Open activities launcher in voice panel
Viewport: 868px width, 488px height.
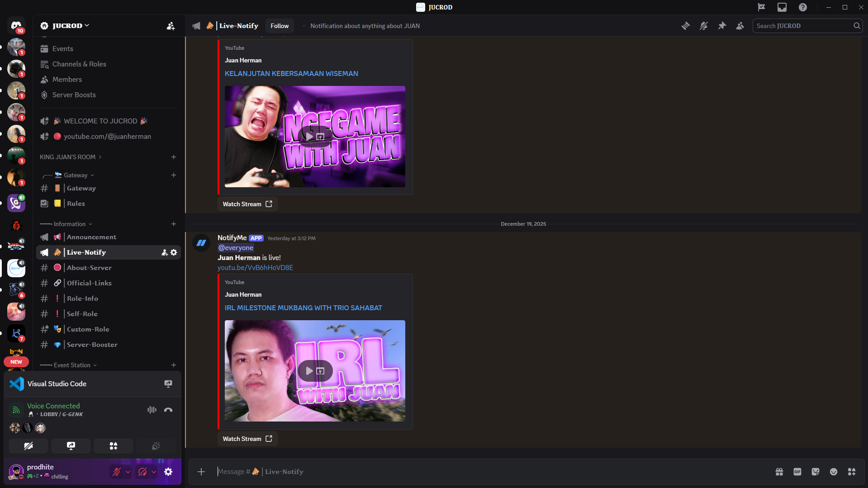(114, 446)
